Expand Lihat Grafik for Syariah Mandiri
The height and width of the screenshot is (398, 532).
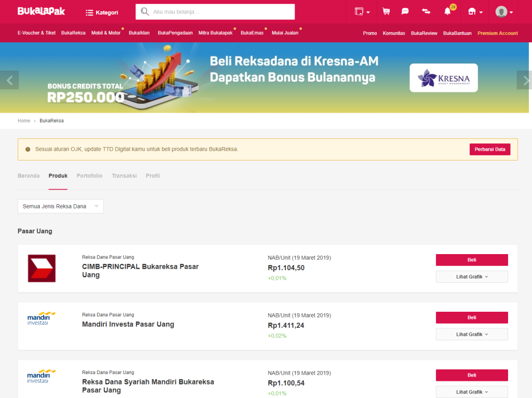pos(472,392)
